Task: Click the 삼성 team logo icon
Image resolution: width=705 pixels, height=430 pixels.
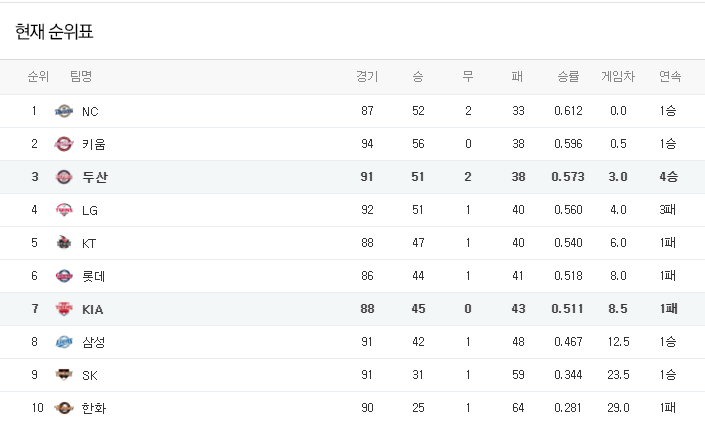Action: click(64, 342)
